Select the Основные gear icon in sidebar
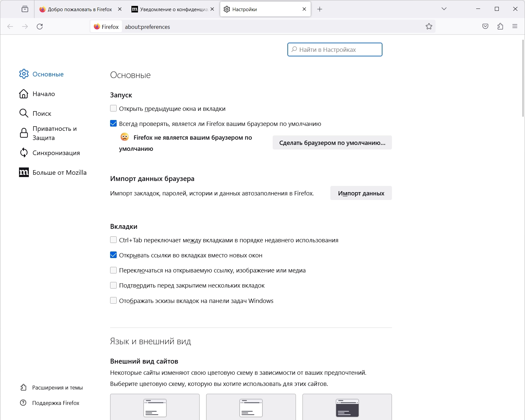Screen dimensions: 525x420 coord(24,74)
